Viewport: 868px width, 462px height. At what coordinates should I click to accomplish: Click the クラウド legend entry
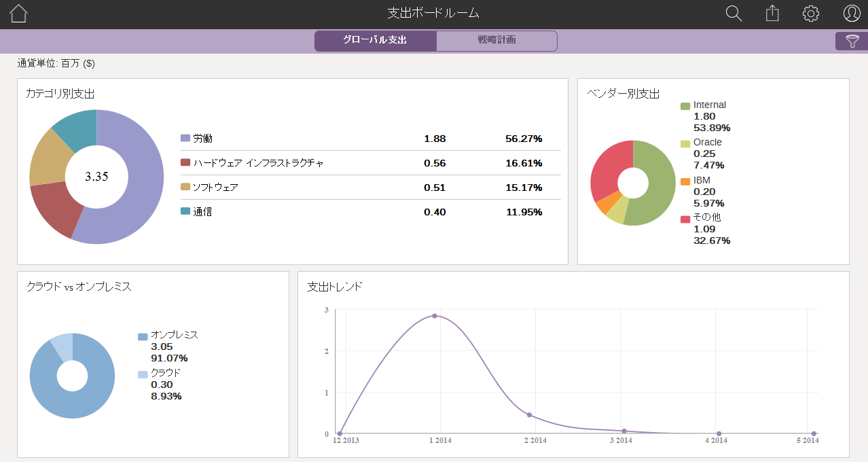(165, 373)
